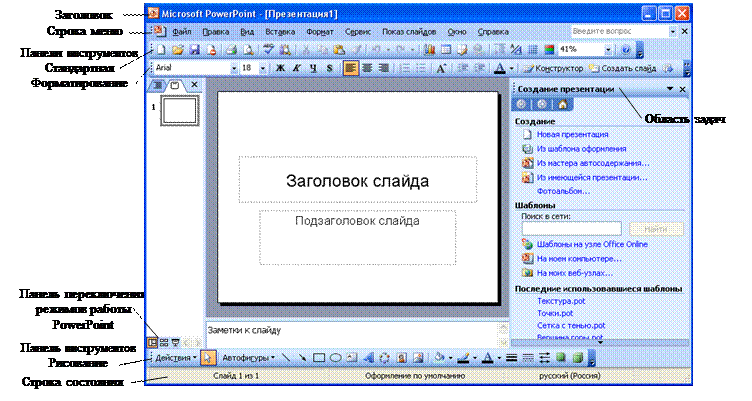
Task: Open the Вид menu
Action: tap(247, 32)
